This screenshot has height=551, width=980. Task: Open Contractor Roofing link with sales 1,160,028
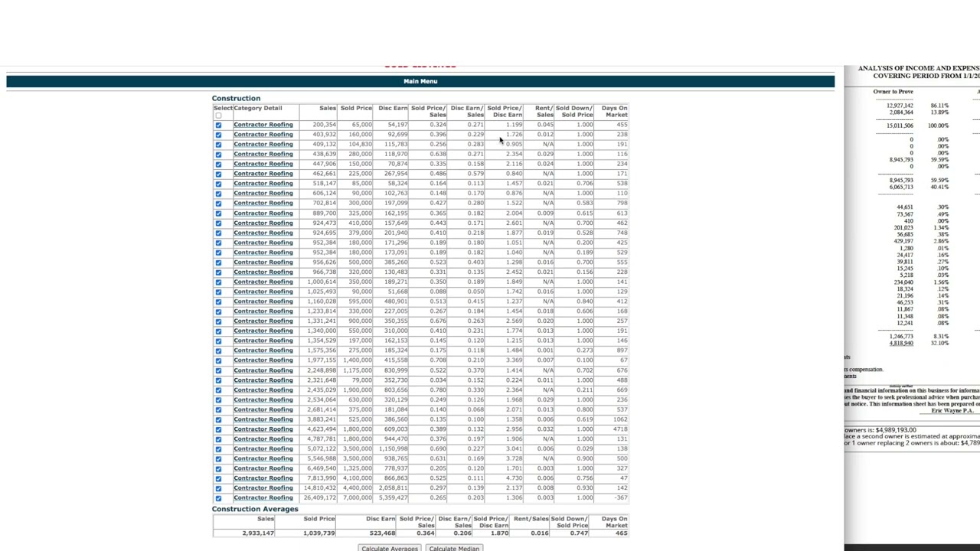tap(263, 302)
